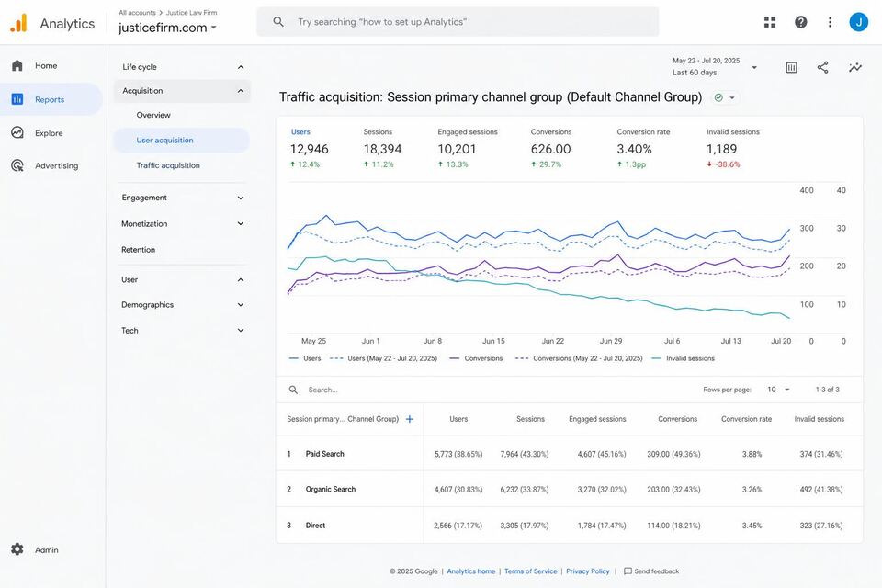
Task: Click the Send feedback icon in footer
Action: coord(628,571)
